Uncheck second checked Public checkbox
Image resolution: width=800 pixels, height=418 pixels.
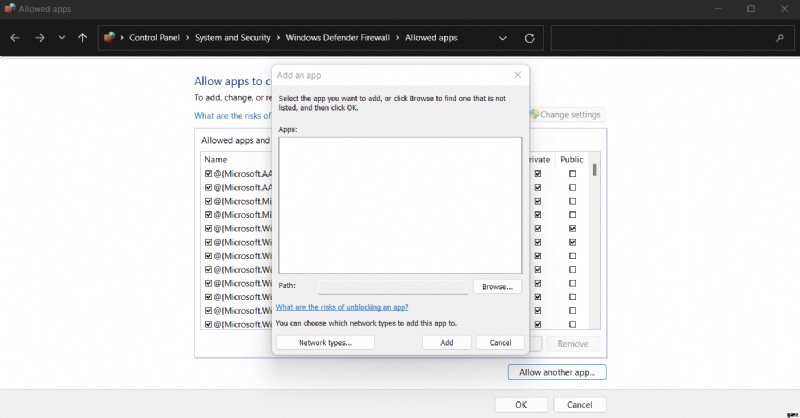(x=572, y=242)
